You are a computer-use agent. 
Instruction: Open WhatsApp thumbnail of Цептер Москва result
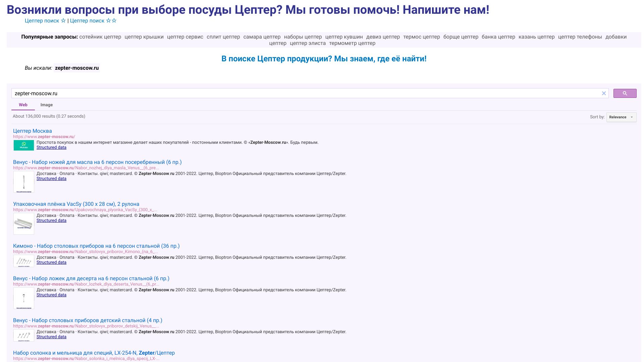[x=24, y=145]
